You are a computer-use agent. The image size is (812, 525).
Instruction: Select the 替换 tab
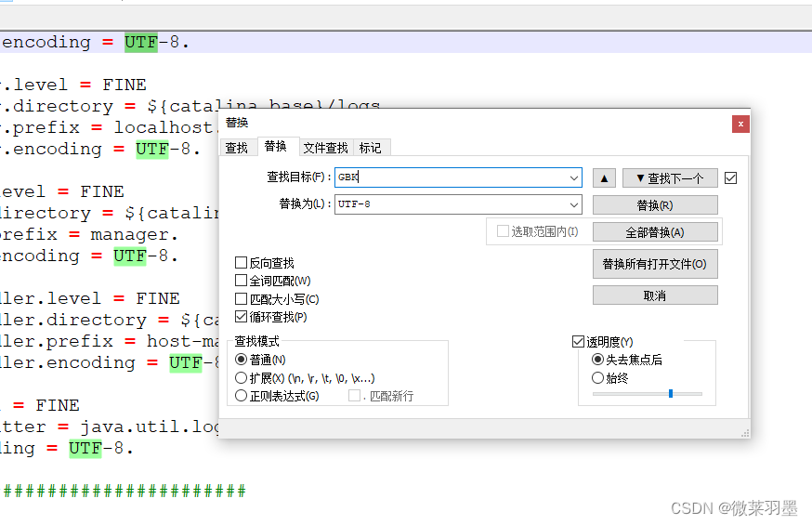coord(276,147)
